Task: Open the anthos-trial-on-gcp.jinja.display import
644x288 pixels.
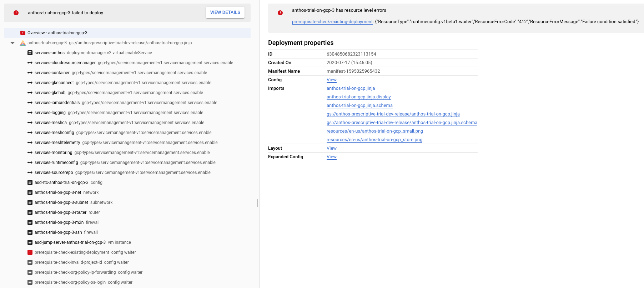Action: pyautogui.click(x=359, y=97)
